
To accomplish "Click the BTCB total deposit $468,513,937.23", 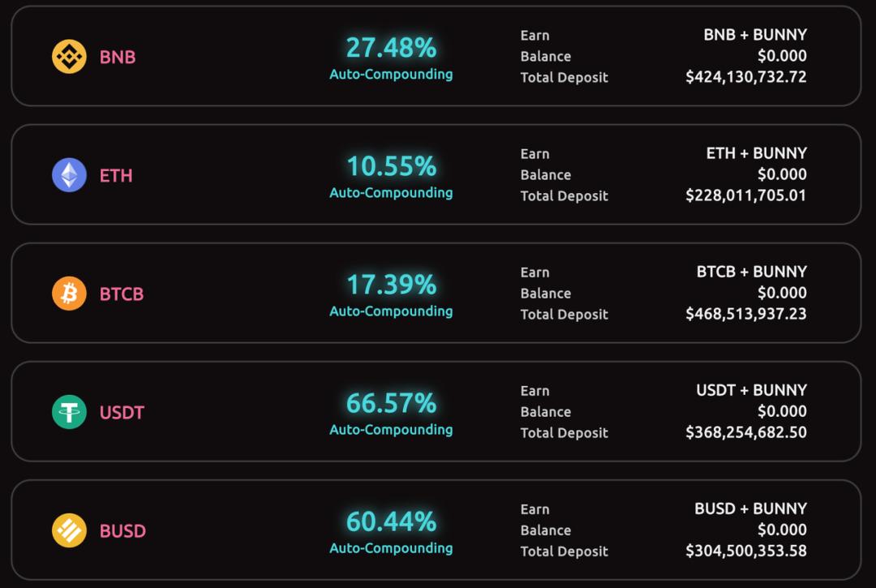I will coord(745,314).
